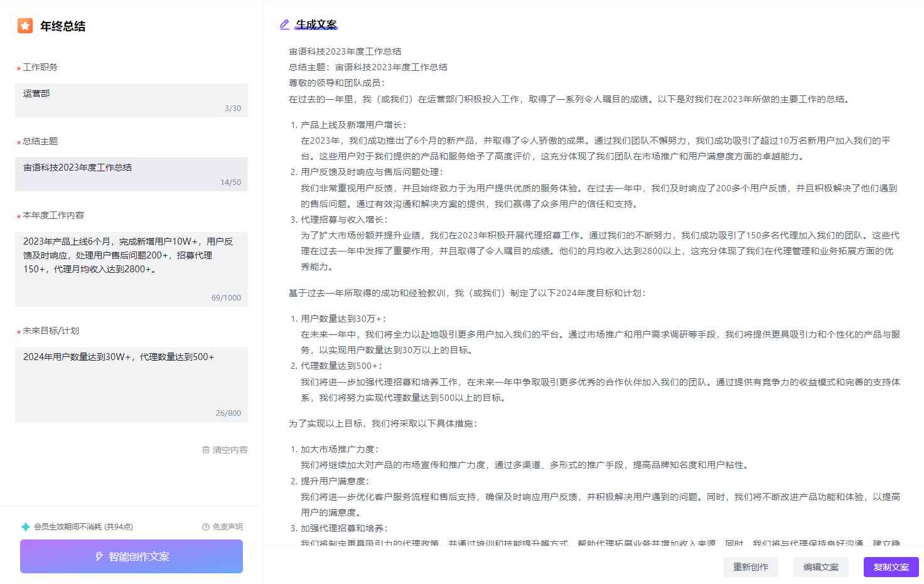Click the purple 复制文案 button
The width and height of the screenshot is (924, 584).
tap(891, 567)
